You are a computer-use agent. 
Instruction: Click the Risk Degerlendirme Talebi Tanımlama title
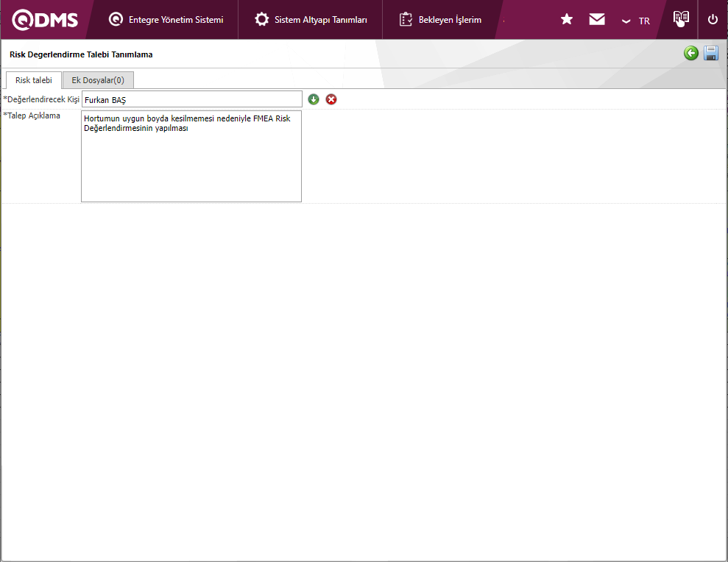[81, 54]
